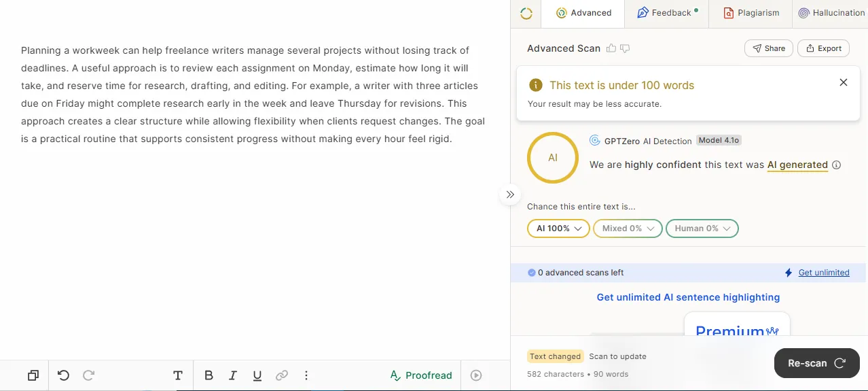Give thumbs down to Advanced Scan
Image resolution: width=868 pixels, height=391 pixels.
pos(625,48)
